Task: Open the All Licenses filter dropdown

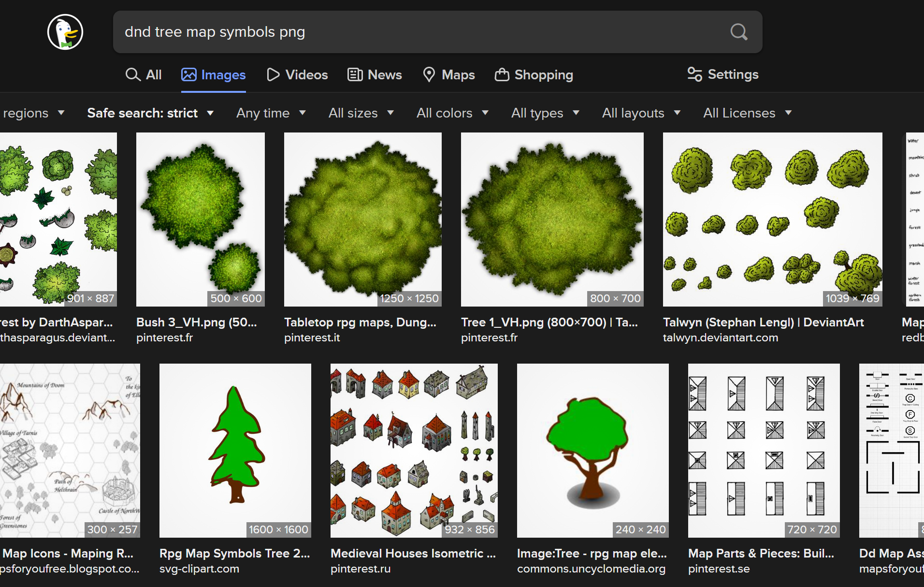Action: [x=748, y=113]
